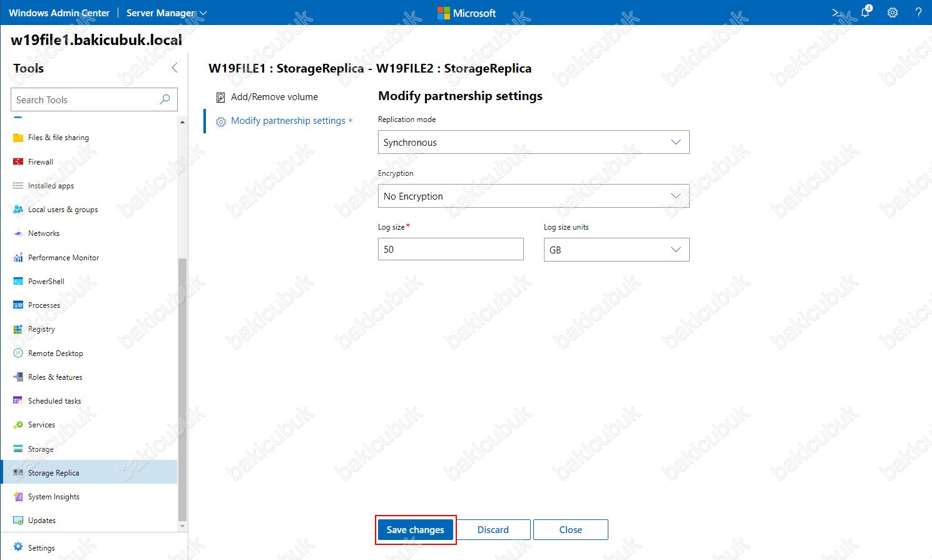Open the Remote Desktop tool
This screenshot has height=560, width=932.
click(x=89, y=354)
